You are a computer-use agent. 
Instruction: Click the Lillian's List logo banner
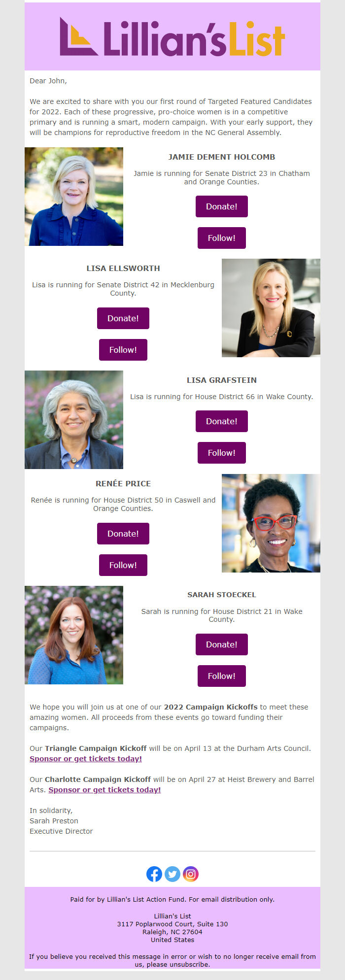click(172, 36)
